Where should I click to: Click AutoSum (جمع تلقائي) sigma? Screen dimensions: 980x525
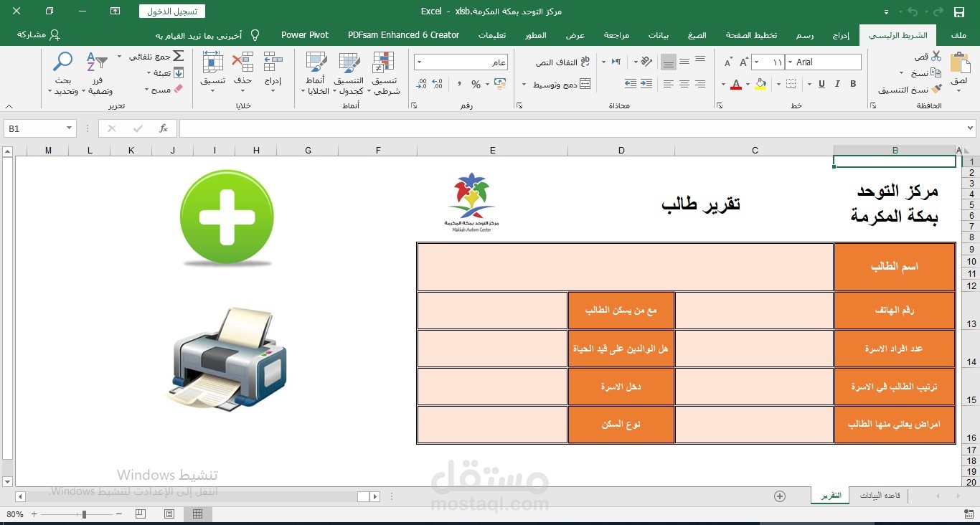(x=179, y=56)
